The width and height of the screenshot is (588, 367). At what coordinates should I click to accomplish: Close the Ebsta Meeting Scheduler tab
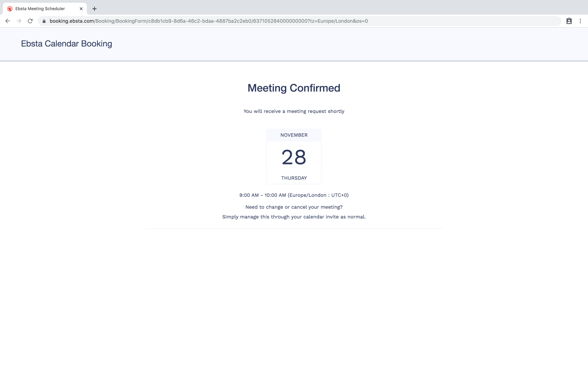tap(81, 9)
